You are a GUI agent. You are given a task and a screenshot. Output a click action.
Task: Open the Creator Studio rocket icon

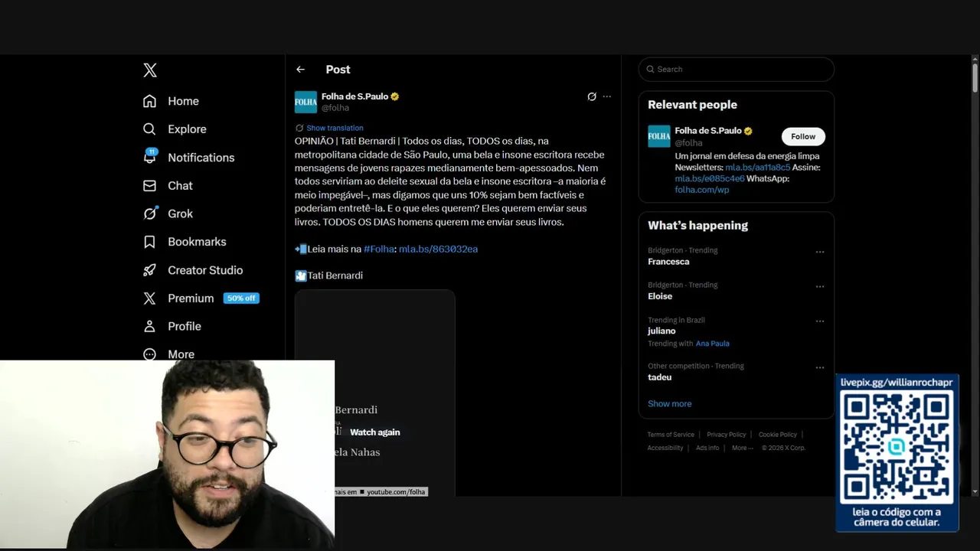[150, 270]
